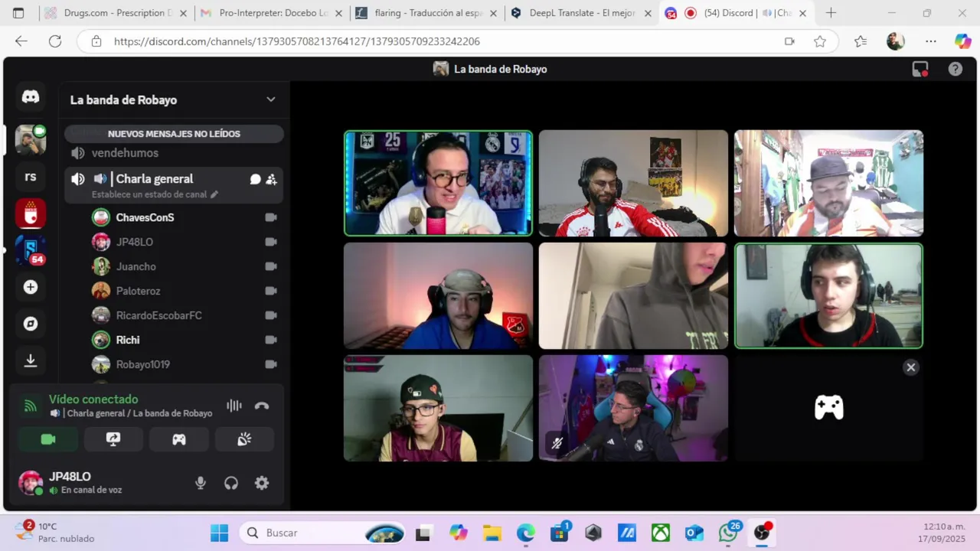The height and width of the screenshot is (551, 980).
Task: Reload the page in browser
Action: tap(55, 41)
